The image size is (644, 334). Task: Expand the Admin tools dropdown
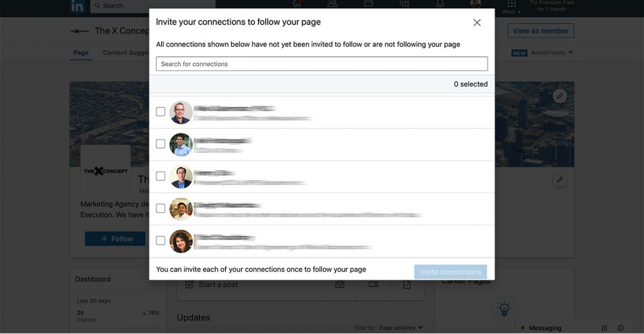pos(552,53)
